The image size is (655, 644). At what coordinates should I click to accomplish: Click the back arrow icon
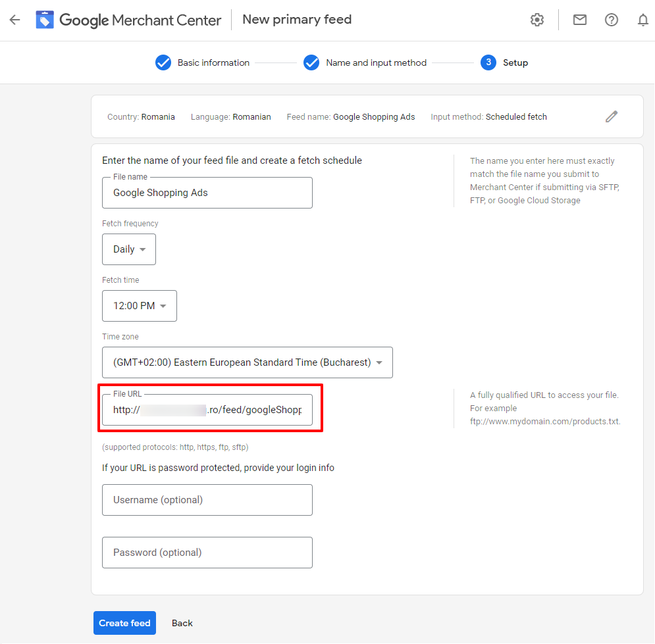[x=14, y=20]
